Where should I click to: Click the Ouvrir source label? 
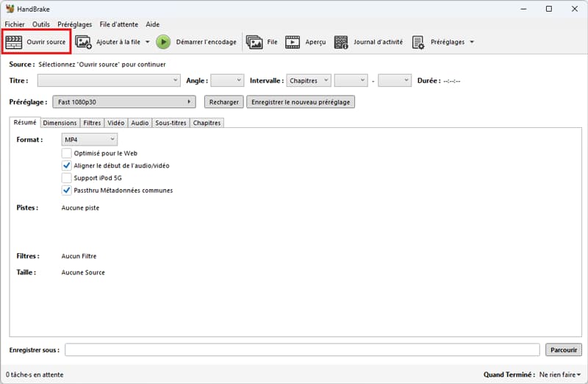click(46, 42)
